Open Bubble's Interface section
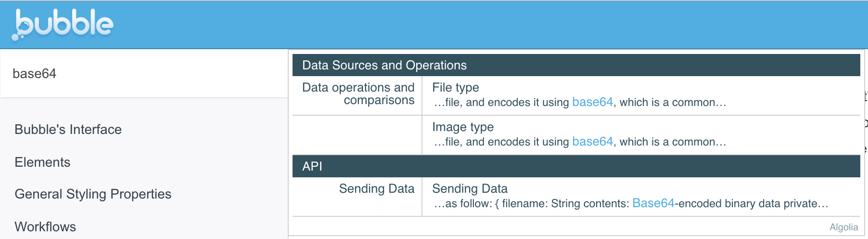This screenshot has width=868, height=239. pos(68,130)
